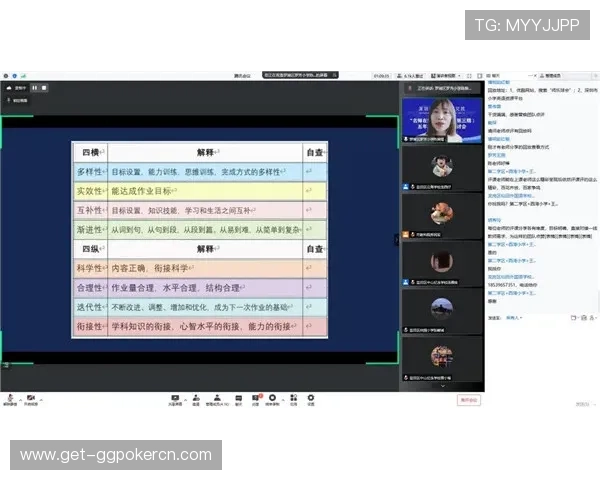Click the 多样性 row in shared table
The width and height of the screenshot is (600, 480).
pyautogui.click(x=200, y=172)
